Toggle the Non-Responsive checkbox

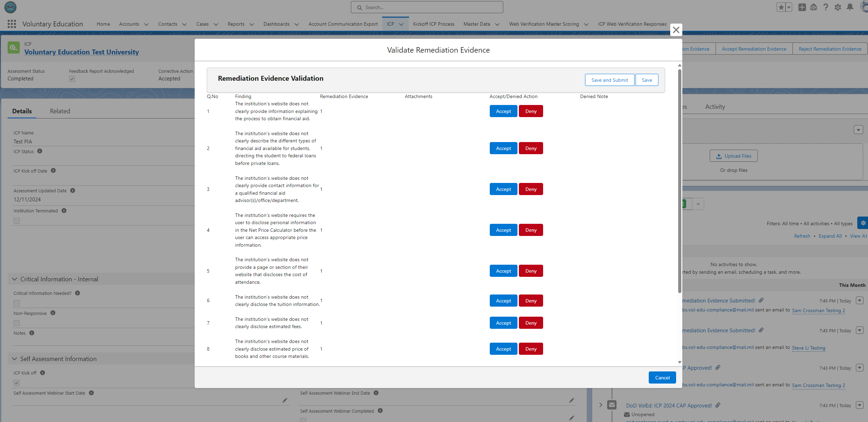(17, 323)
